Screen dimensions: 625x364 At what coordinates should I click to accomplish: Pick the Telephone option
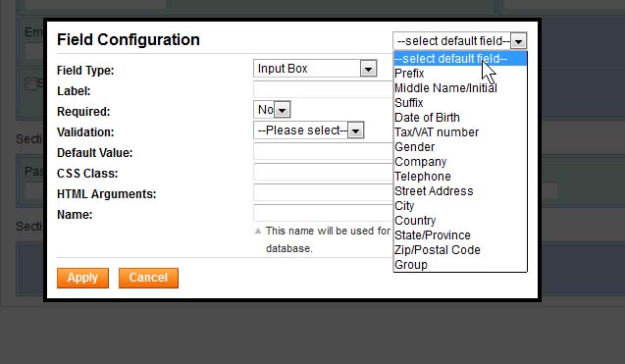tap(460, 177)
